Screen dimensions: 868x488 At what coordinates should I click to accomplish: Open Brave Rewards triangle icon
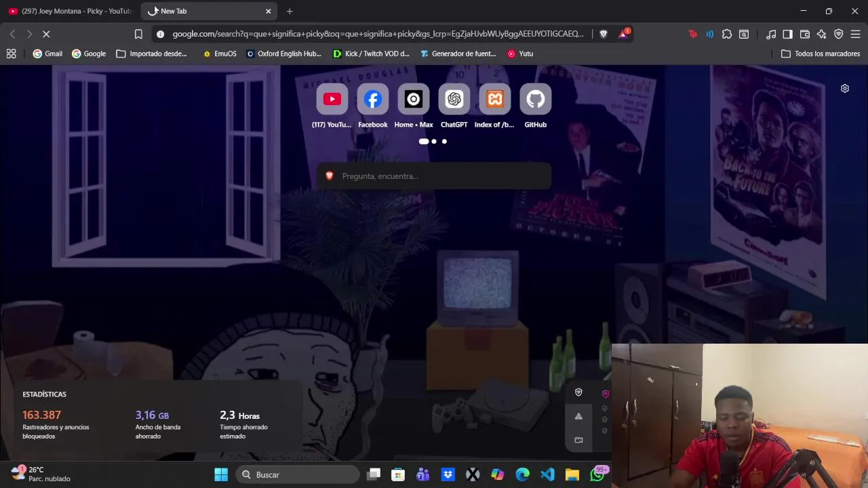[x=623, y=34]
